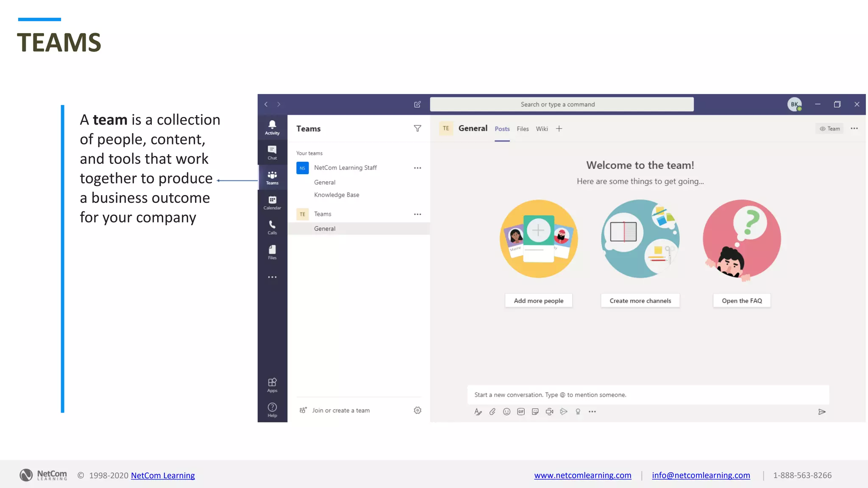The width and height of the screenshot is (868, 488).
Task: Click Open the FAQ button
Action: point(742,301)
